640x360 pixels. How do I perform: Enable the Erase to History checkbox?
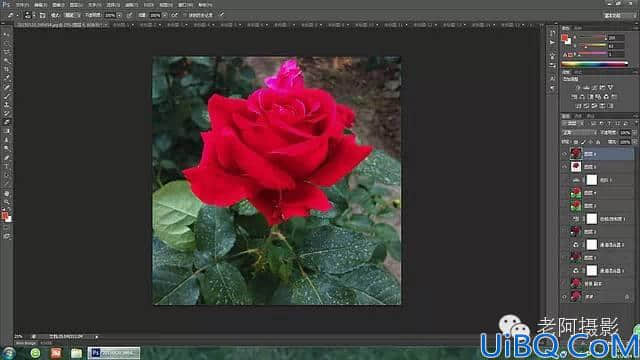tap(185, 15)
